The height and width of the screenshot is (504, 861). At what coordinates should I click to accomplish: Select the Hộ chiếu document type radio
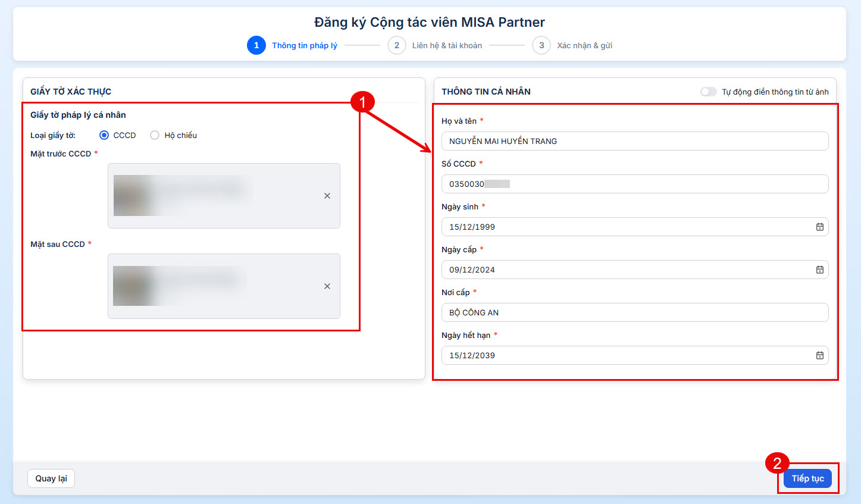coord(155,135)
